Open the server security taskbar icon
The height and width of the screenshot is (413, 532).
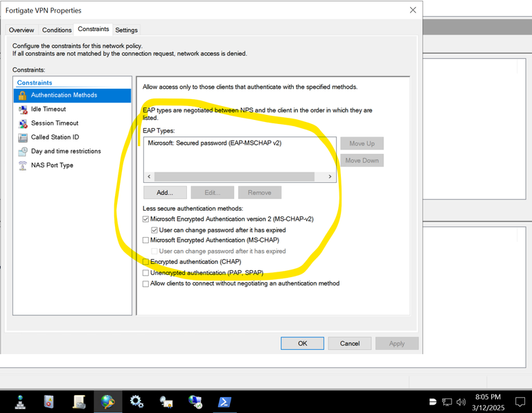click(x=49, y=402)
